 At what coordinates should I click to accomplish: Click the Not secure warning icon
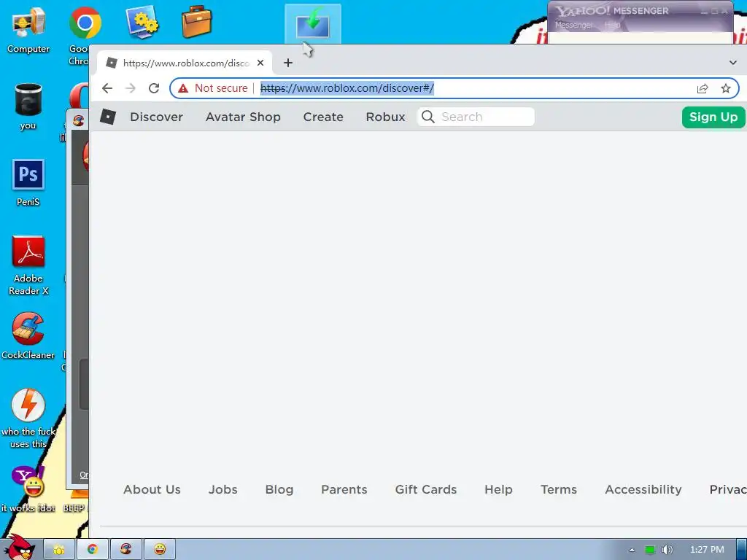tap(183, 88)
